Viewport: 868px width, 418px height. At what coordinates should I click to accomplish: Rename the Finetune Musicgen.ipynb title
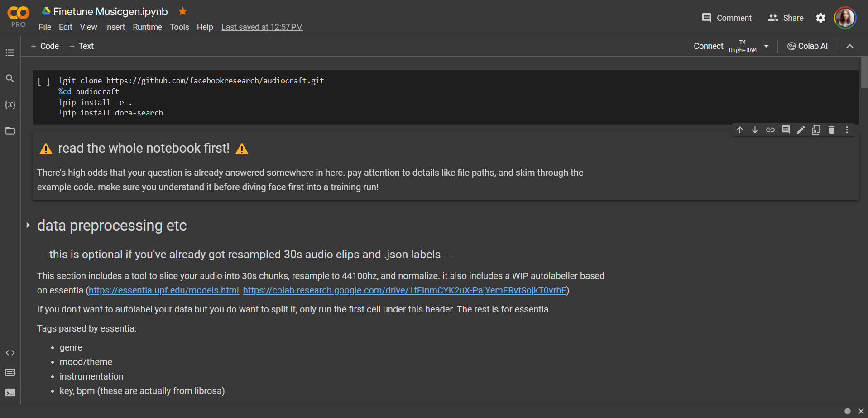[x=110, y=11]
